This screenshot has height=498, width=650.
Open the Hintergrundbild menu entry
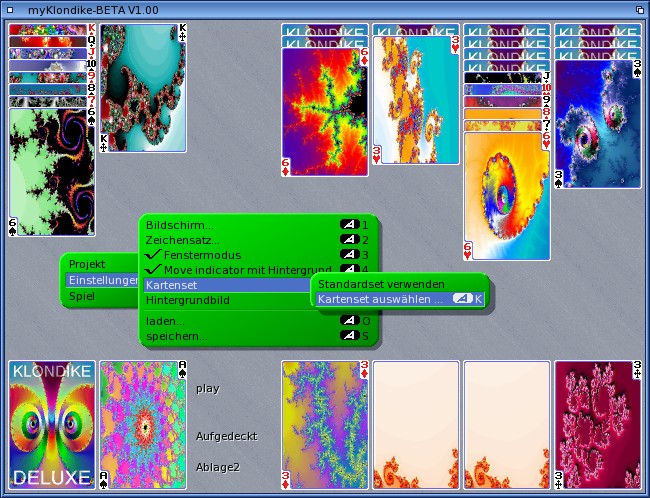tap(227, 300)
